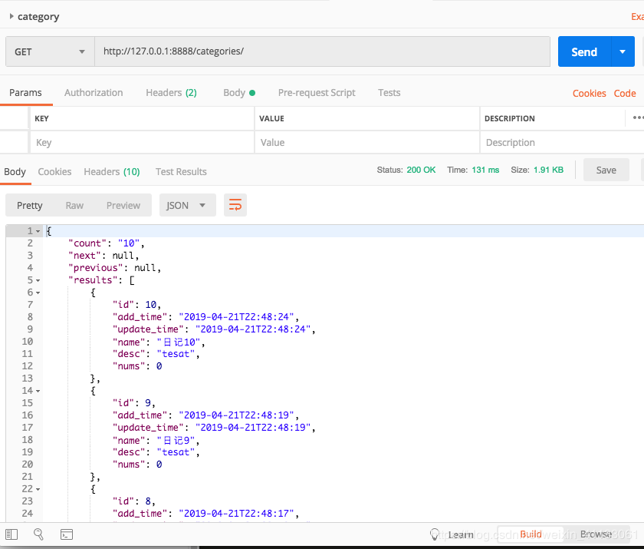This screenshot has height=549, width=644.
Task: Click the KEY column header
Action: pyautogui.click(x=41, y=118)
